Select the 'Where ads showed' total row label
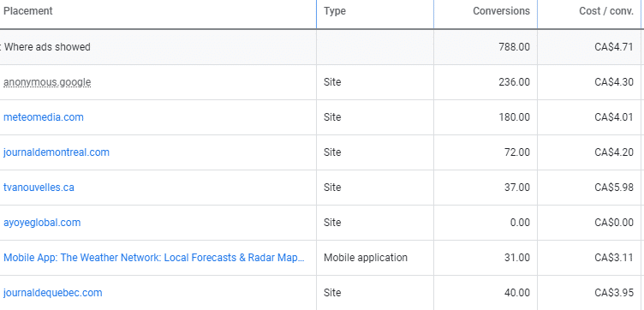Screen dimensions: 644x310 [x=47, y=47]
